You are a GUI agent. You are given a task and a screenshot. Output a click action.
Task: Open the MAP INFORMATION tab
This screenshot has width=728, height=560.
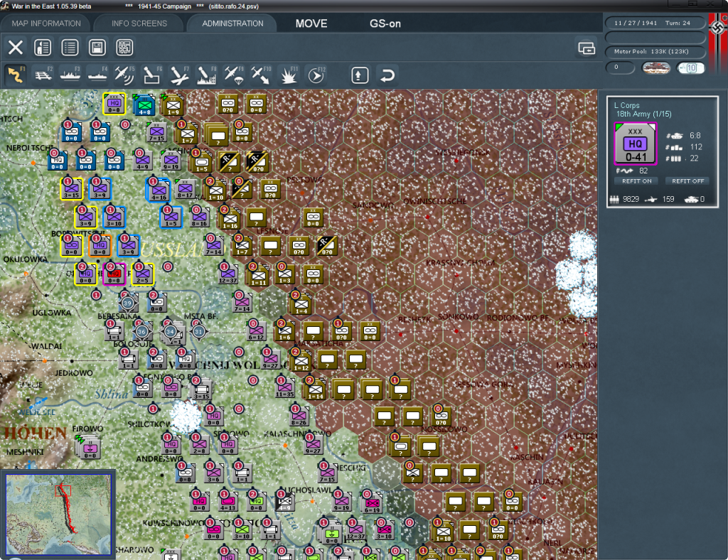click(x=46, y=23)
